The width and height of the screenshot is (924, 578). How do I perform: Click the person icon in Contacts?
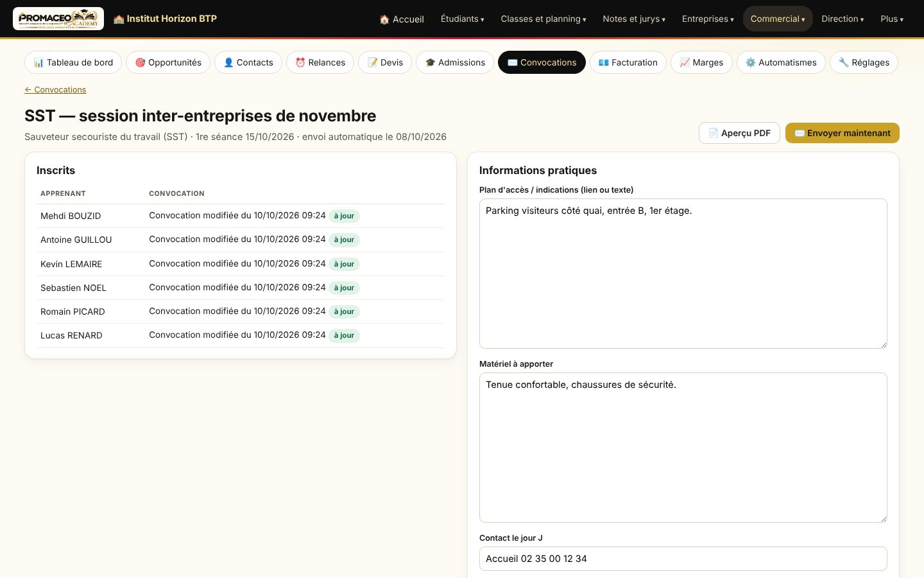pos(228,62)
